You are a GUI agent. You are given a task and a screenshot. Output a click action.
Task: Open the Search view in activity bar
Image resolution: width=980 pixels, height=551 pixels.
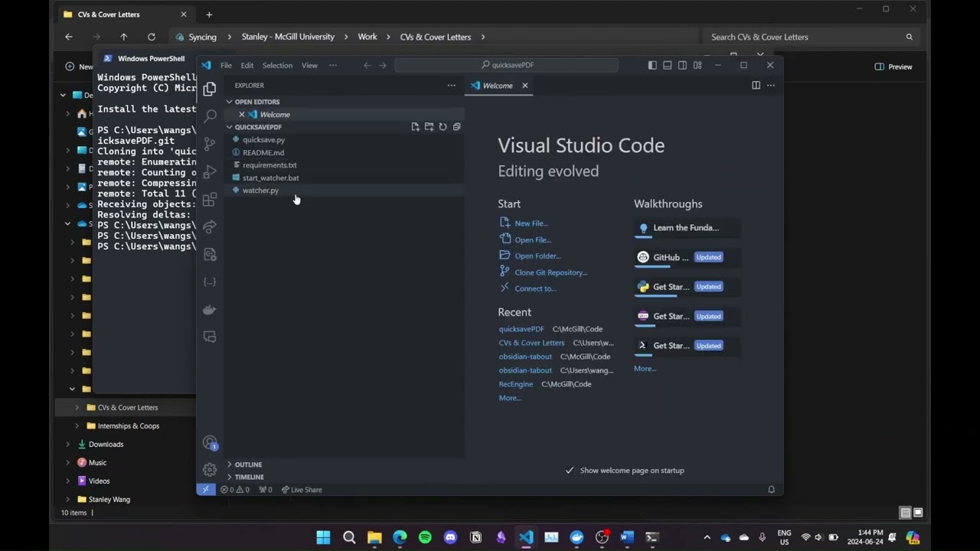pyautogui.click(x=209, y=116)
